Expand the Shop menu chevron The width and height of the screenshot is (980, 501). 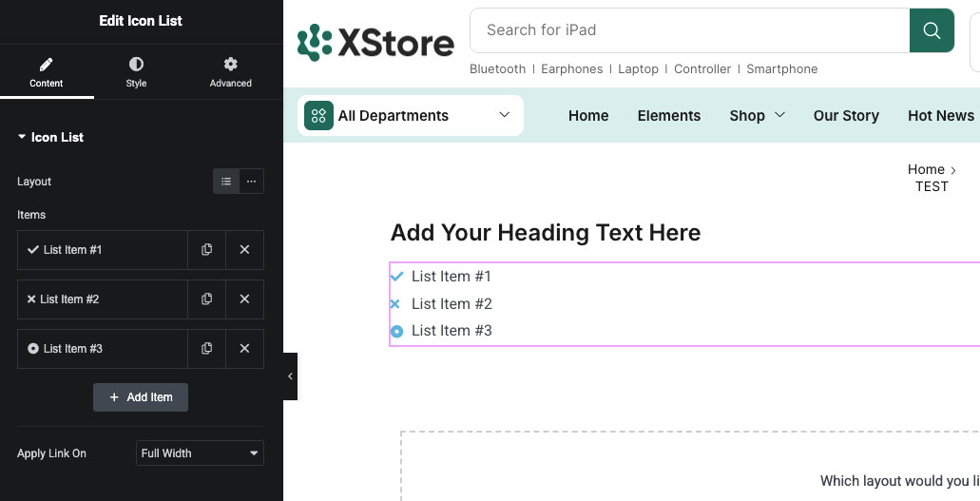(779, 115)
